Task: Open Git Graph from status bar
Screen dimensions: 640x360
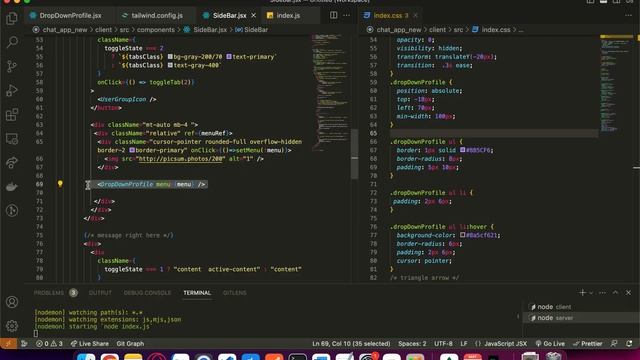Action: point(130,344)
